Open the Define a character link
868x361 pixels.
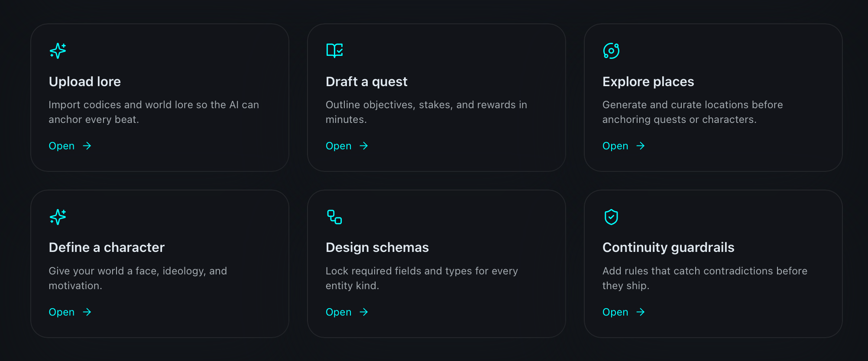pyautogui.click(x=62, y=312)
